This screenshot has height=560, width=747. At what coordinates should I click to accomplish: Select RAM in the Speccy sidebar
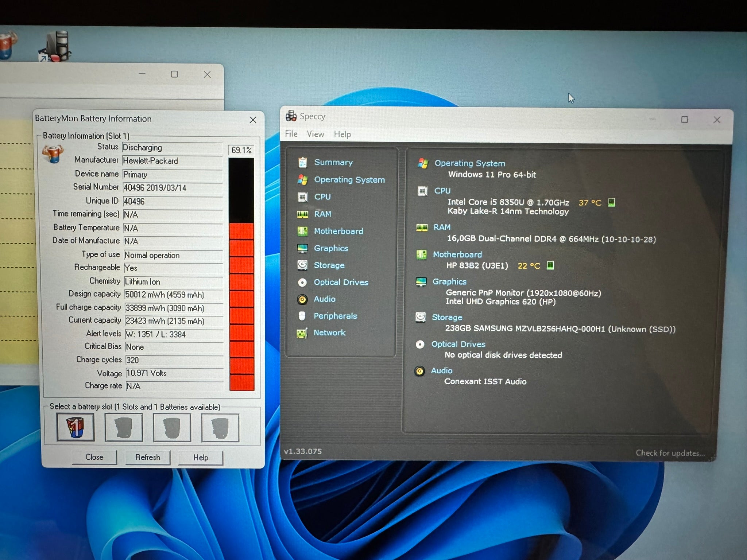click(323, 214)
